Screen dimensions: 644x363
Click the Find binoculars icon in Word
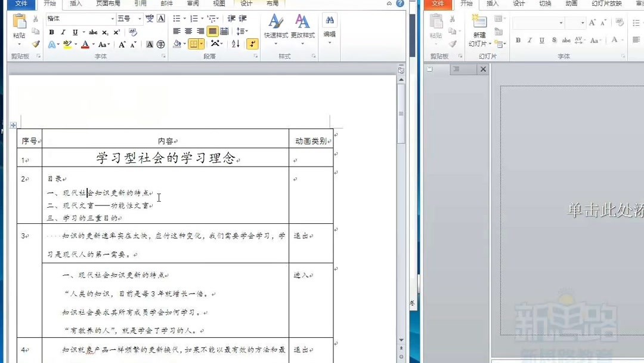tap(329, 20)
